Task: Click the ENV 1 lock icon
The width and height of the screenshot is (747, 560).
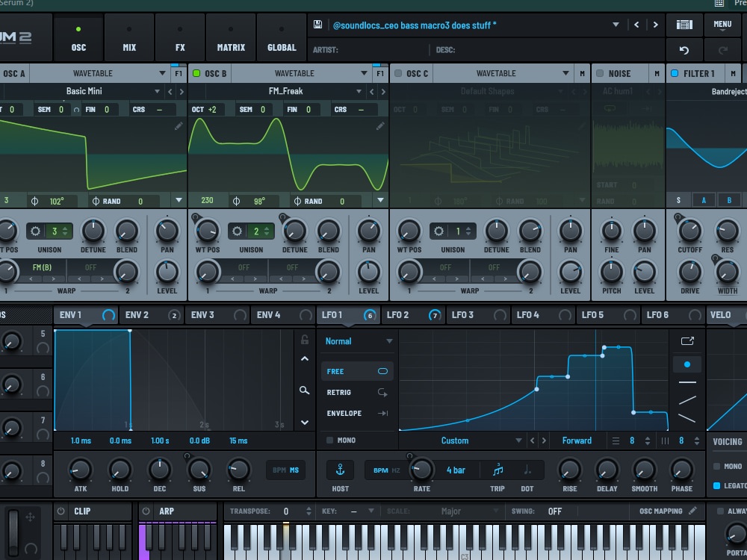Action: pyautogui.click(x=305, y=340)
